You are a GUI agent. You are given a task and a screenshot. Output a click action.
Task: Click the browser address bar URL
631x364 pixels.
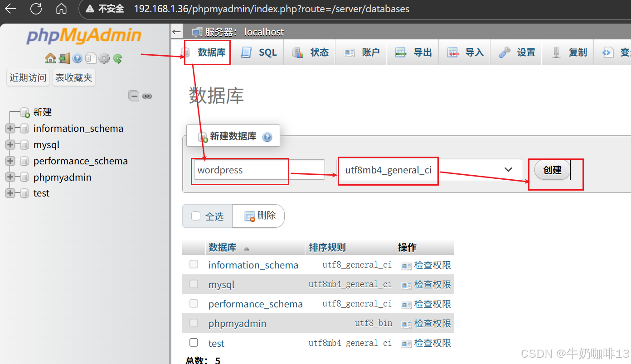pos(272,9)
